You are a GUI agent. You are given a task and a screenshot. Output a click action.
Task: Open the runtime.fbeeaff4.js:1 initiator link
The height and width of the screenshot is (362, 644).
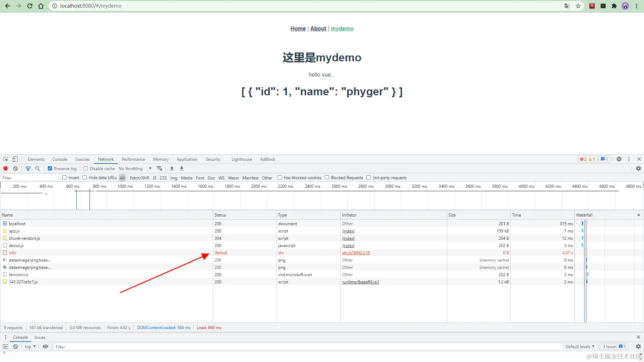tap(360, 282)
